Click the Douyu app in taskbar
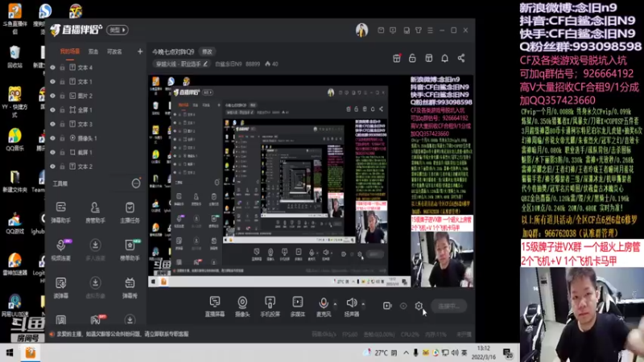Image resolution: width=644 pixels, height=362 pixels. pos(31,352)
